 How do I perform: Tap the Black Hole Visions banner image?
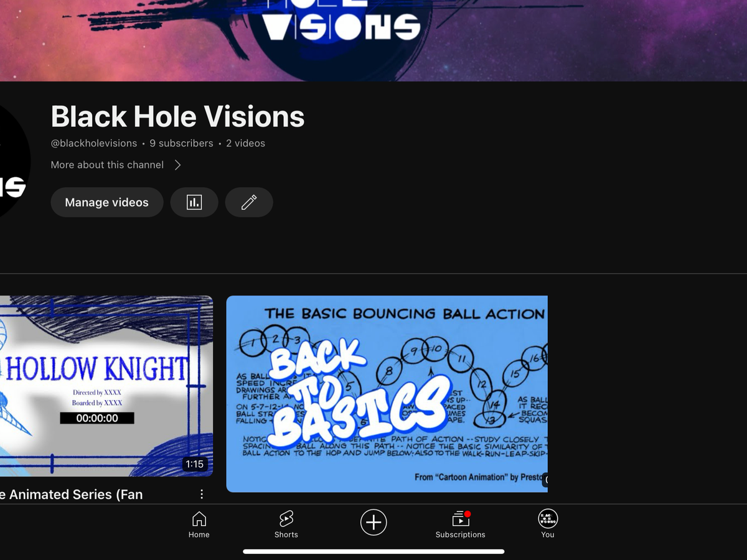pos(374,40)
